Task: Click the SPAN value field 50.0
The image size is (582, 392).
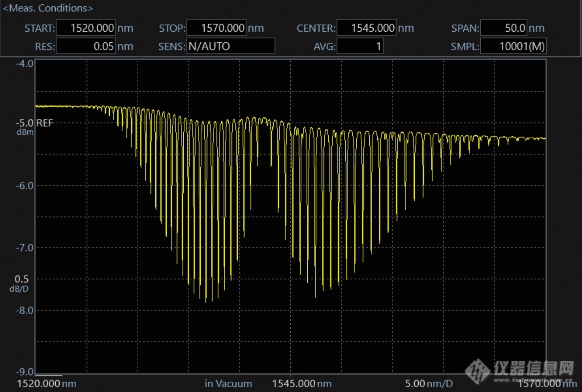Action: click(504, 28)
